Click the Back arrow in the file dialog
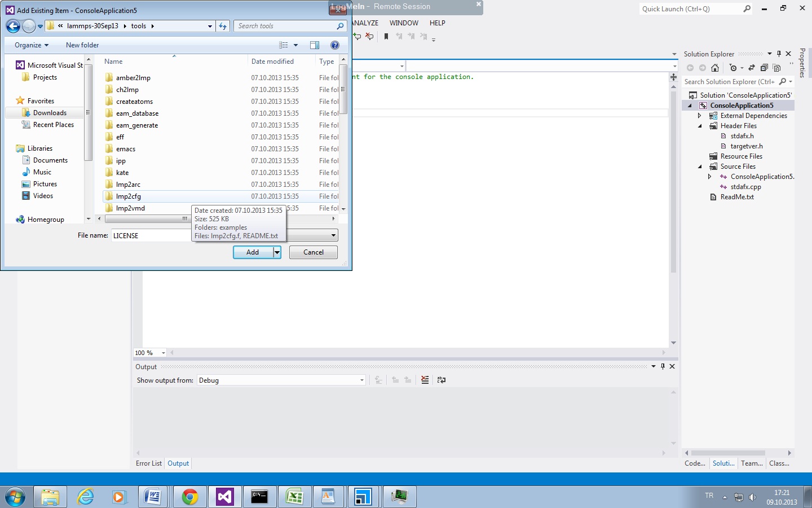 (13, 26)
